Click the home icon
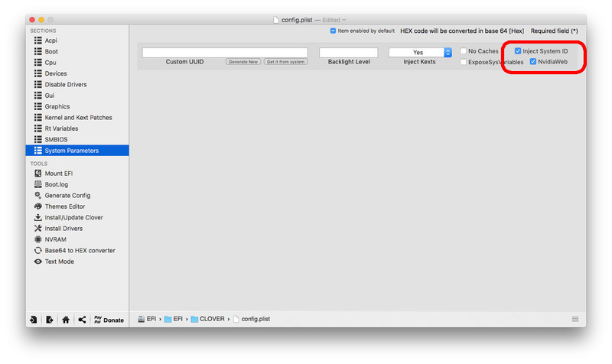612x364 pixels. tap(66, 320)
